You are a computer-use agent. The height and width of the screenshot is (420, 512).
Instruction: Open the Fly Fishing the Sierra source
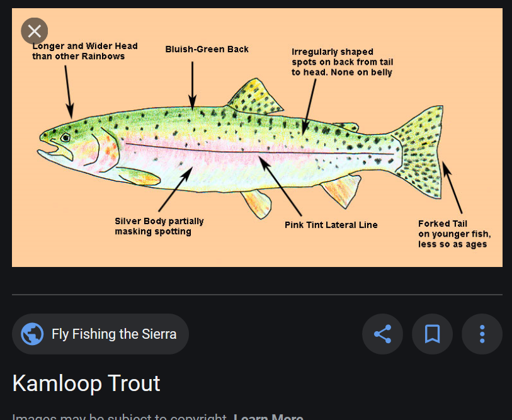pyautogui.click(x=100, y=334)
